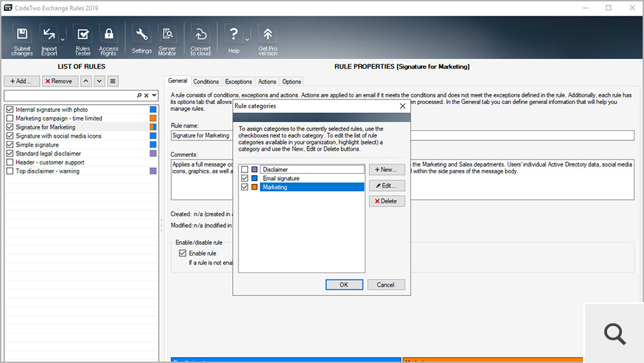644x363 pixels.
Task: Expand the Help dropdown arrow
Action: pos(247,40)
